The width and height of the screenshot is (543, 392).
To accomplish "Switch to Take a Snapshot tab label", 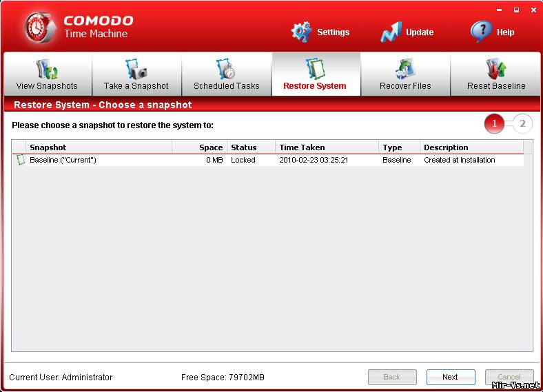I will pyautogui.click(x=136, y=86).
